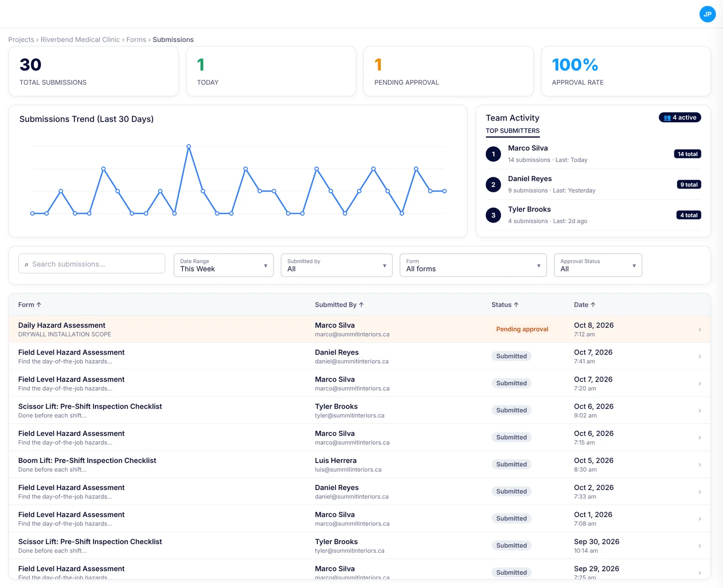723x588 pixels.
Task: Sort by Form column arrow
Action: point(39,305)
